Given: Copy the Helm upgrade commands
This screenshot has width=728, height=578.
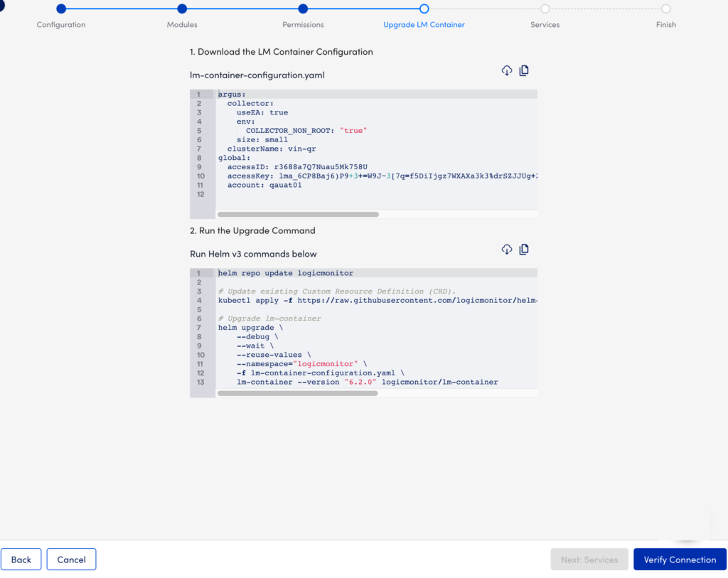Looking at the screenshot, I should click(x=524, y=249).
